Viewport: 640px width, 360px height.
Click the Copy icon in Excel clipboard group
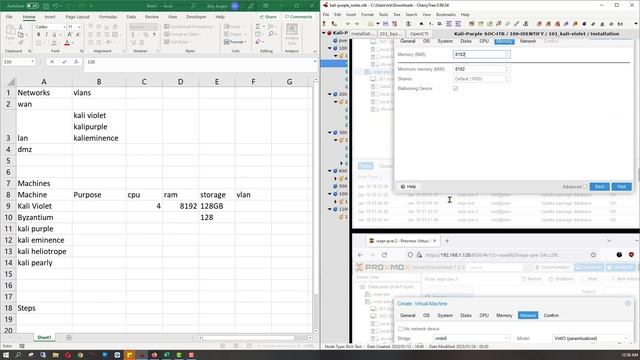click(20, 35)
